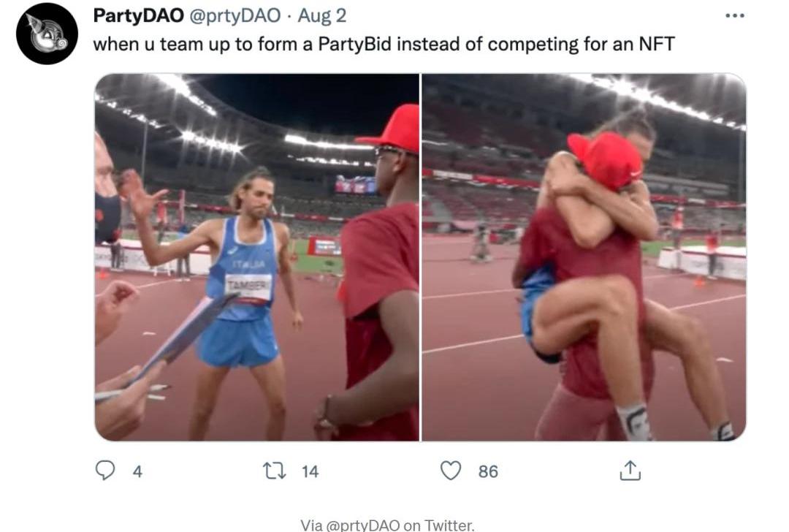
Task: Click the word NFT in the tweet text
Action: (656, 44)
